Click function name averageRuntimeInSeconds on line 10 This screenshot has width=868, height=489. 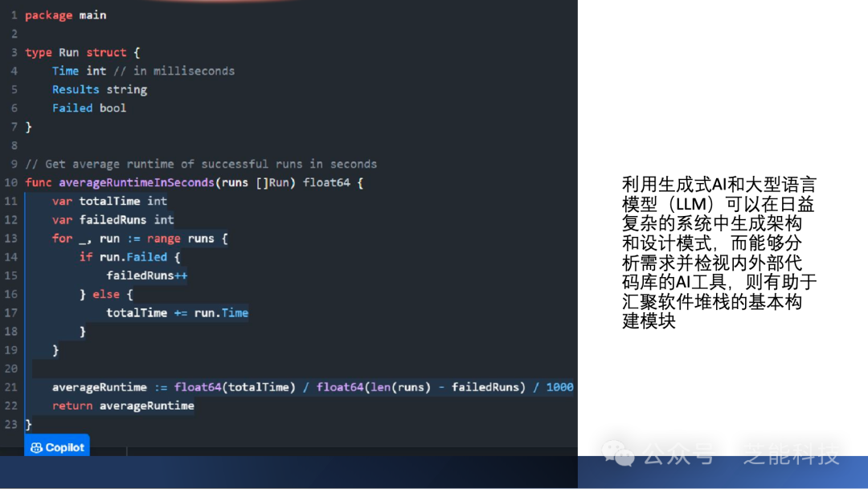point(136,182)
